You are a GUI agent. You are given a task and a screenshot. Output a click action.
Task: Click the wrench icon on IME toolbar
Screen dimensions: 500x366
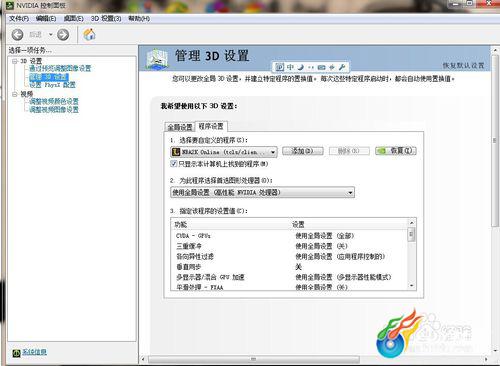342,67
